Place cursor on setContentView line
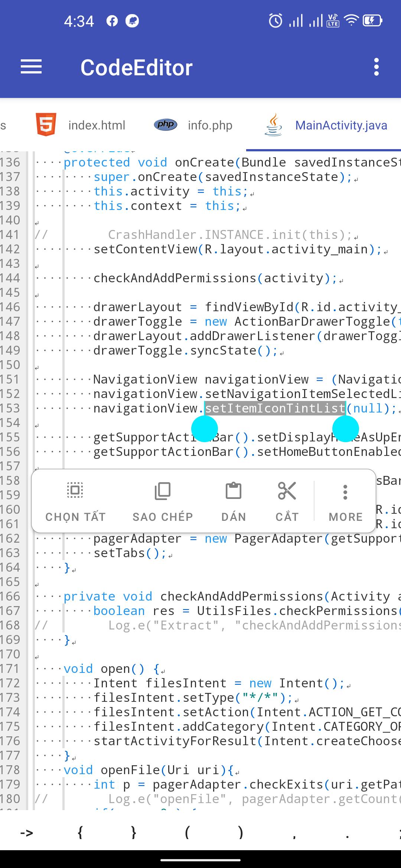401x868 pixels. 238,249
